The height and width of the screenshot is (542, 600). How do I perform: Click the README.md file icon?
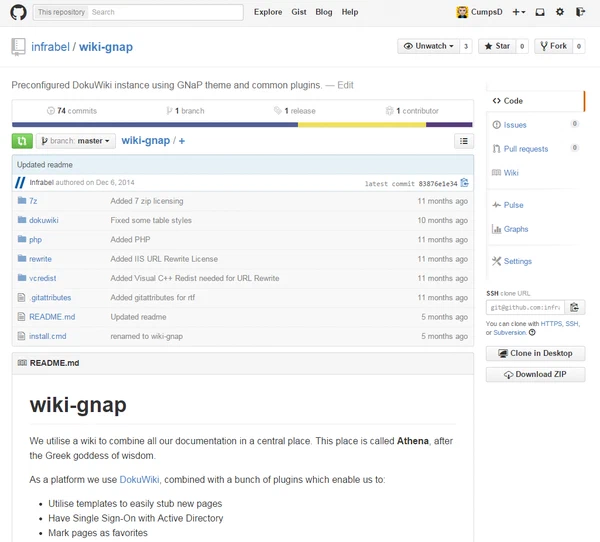coord(21,317)
